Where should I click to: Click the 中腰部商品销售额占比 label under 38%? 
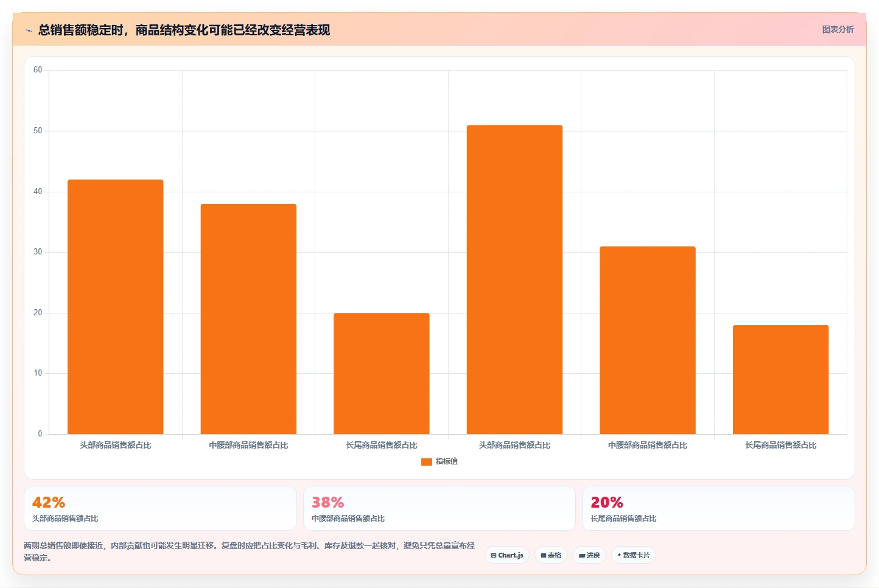[x=348, y=519]
